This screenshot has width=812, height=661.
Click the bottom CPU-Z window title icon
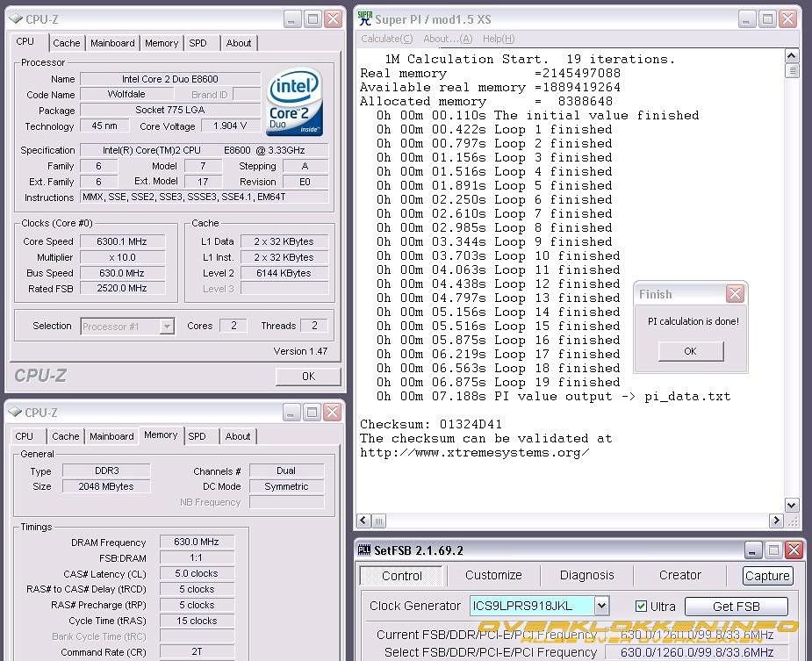tap(16, 413)
